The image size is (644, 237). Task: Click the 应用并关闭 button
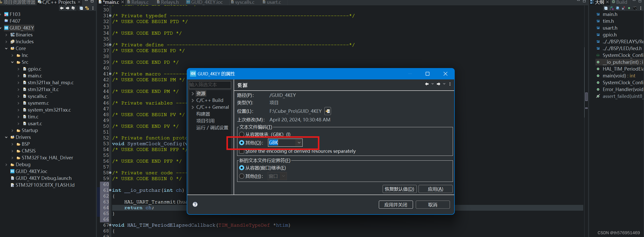click(x=396, y=204)
